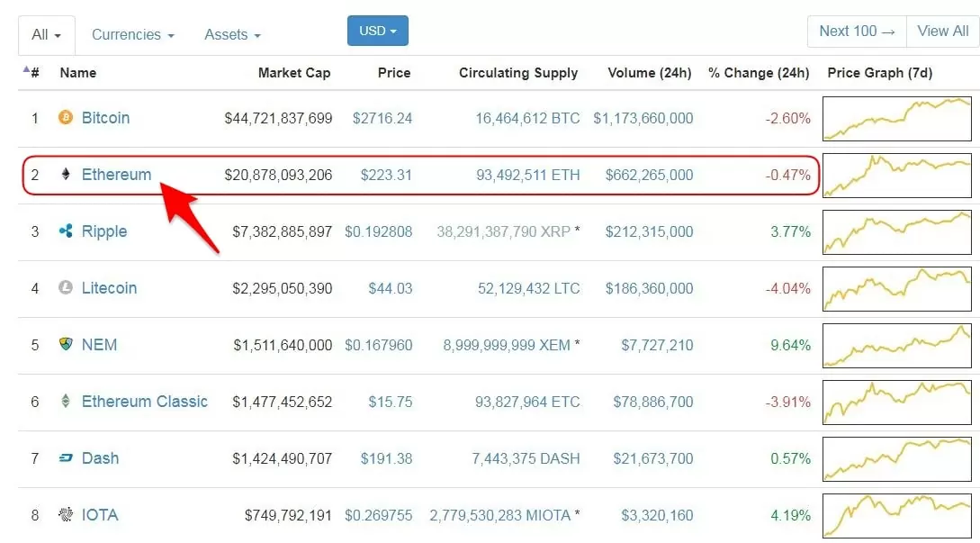
Task: Open the Ethereum name link
Action: click(x=116, y=175)
